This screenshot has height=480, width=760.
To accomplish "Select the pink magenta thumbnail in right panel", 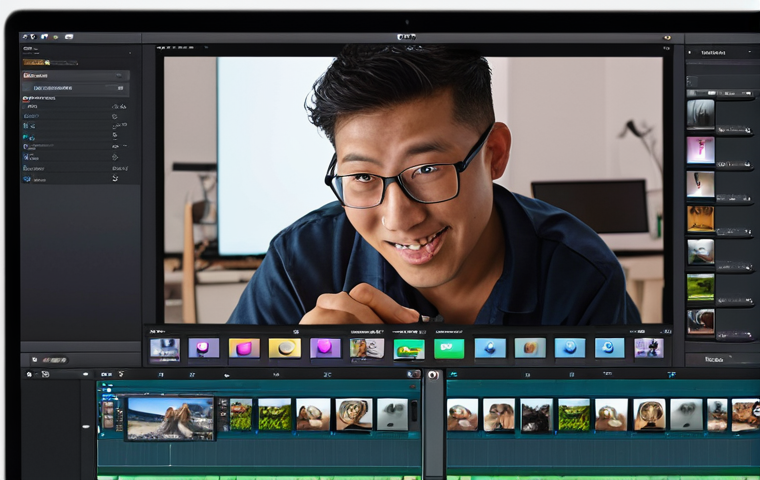I will point(700,150).
